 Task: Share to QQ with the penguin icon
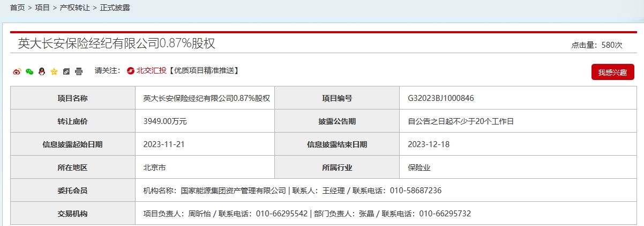coord(42,71)
